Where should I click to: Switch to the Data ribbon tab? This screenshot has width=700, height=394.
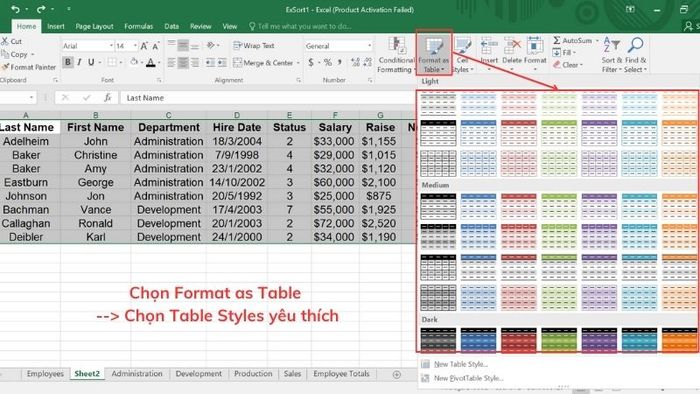[171, 26]
